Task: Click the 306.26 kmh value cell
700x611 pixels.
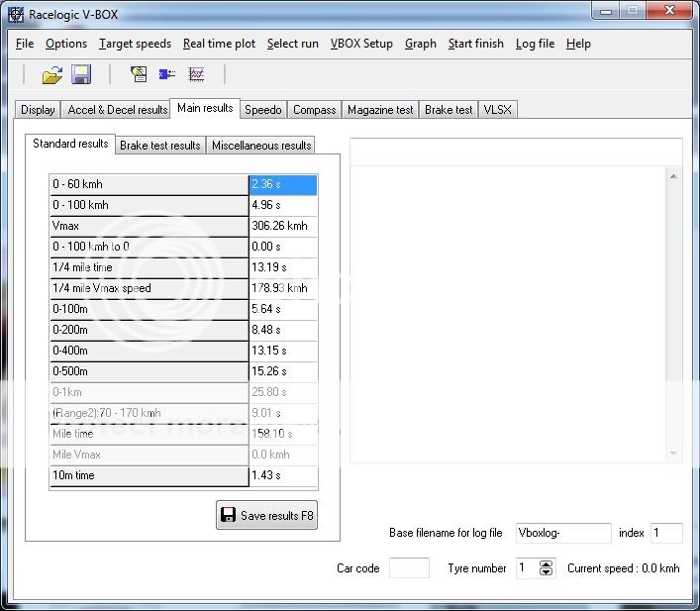Action: click(x=283, y=226)
